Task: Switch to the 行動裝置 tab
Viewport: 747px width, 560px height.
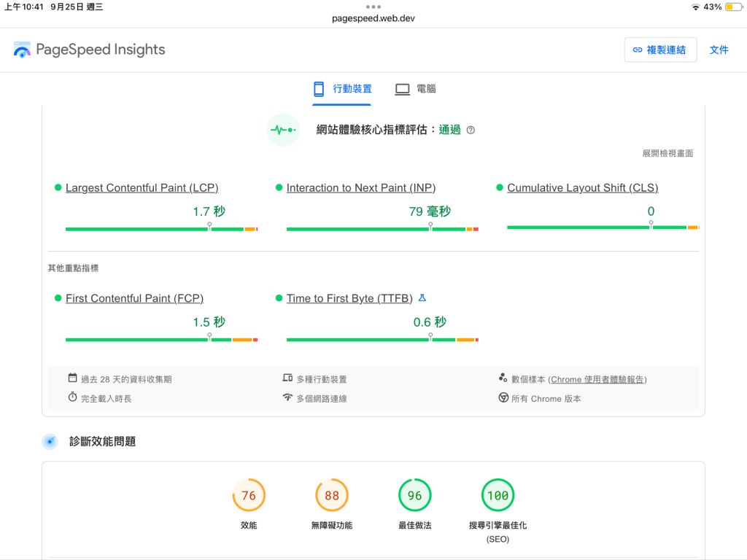Action: click(343, 89)
